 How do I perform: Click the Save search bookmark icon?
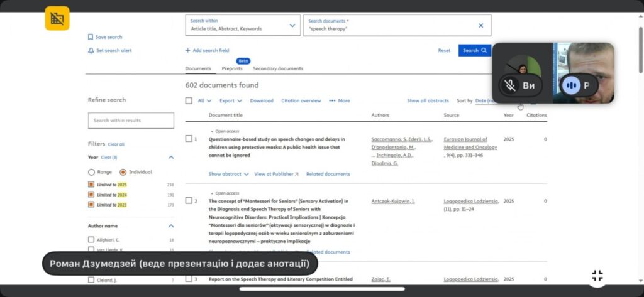[91, 37]
